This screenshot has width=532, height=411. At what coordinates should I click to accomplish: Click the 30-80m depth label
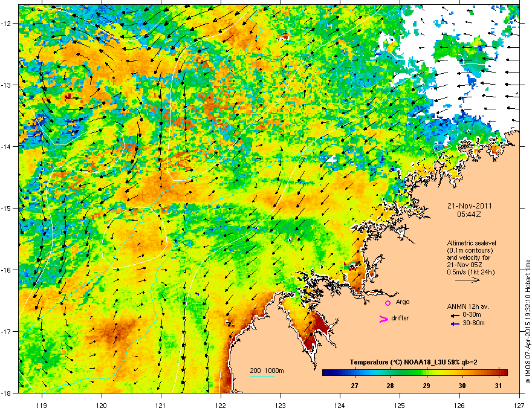[473, 323]
